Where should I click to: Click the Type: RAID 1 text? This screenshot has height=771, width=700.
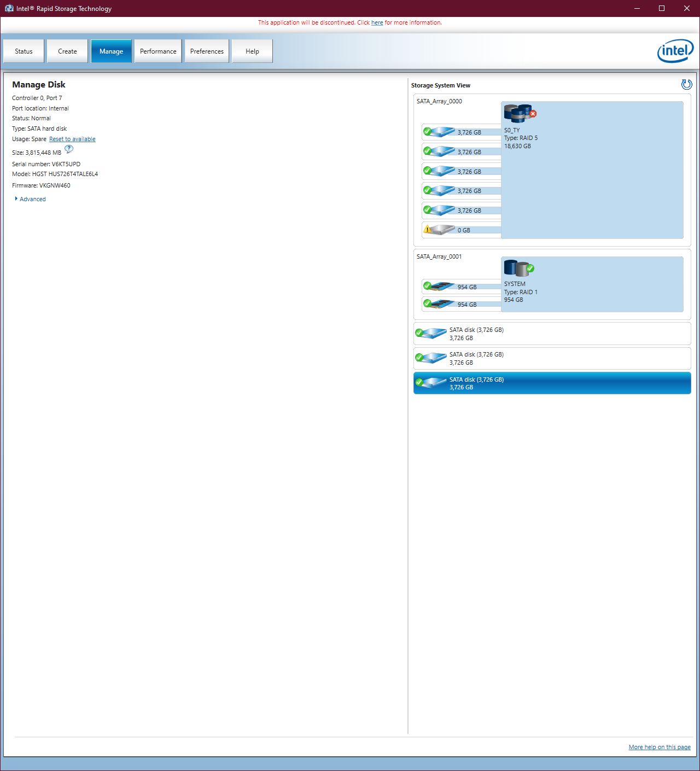(x=521, y=292)
